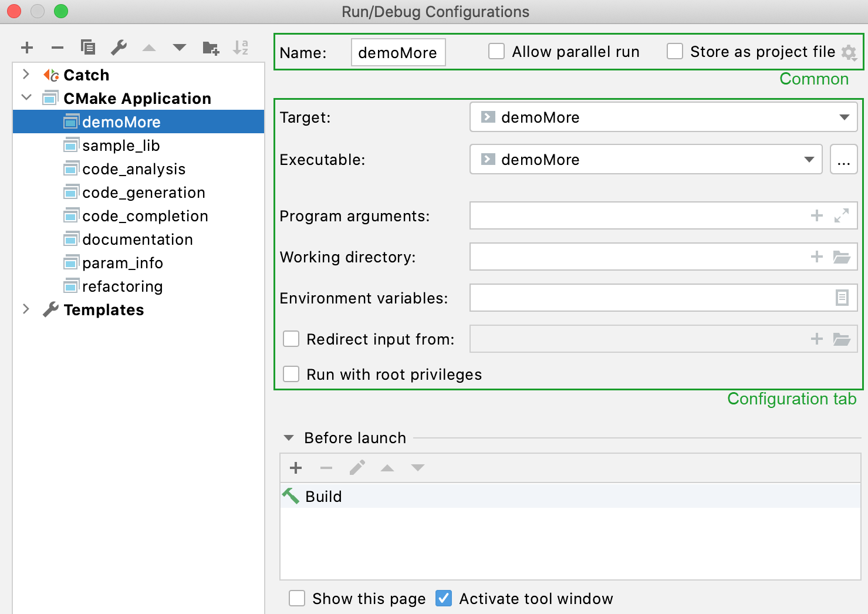868x614 pixels.
Task: Add a new Before launch task
Action: click(x=296, y=468)
